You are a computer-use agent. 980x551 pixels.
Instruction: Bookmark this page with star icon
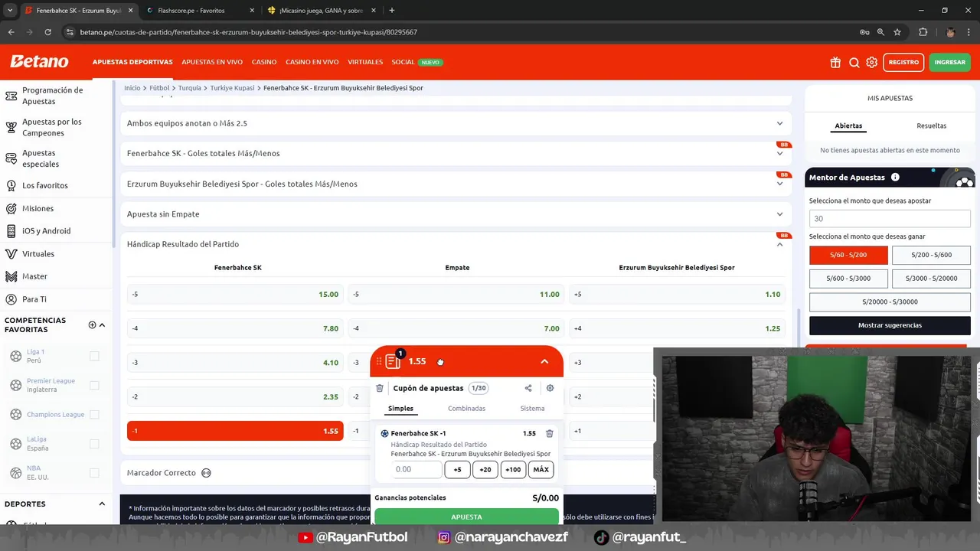pos(897,32)
